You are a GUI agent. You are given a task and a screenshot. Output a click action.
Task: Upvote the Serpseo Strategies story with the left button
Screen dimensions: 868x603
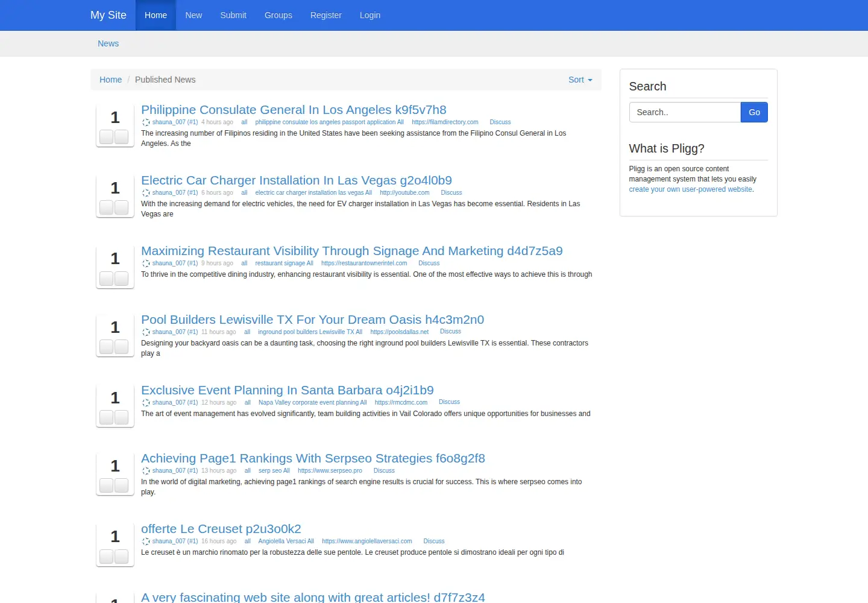pyautogui.click(x=107, y=485)
